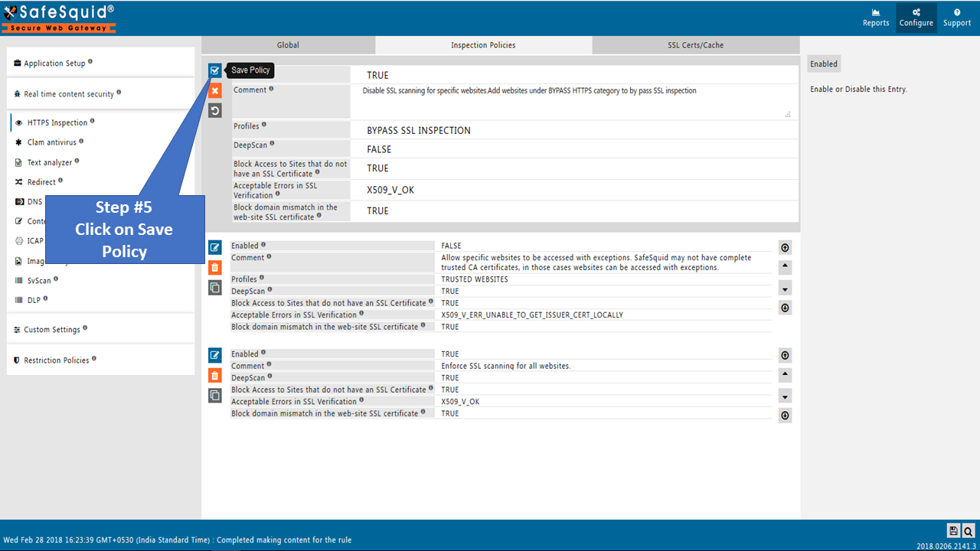Click the SafeSquid logo
Viewport: 980px width, 551px height.
point(59,18)
